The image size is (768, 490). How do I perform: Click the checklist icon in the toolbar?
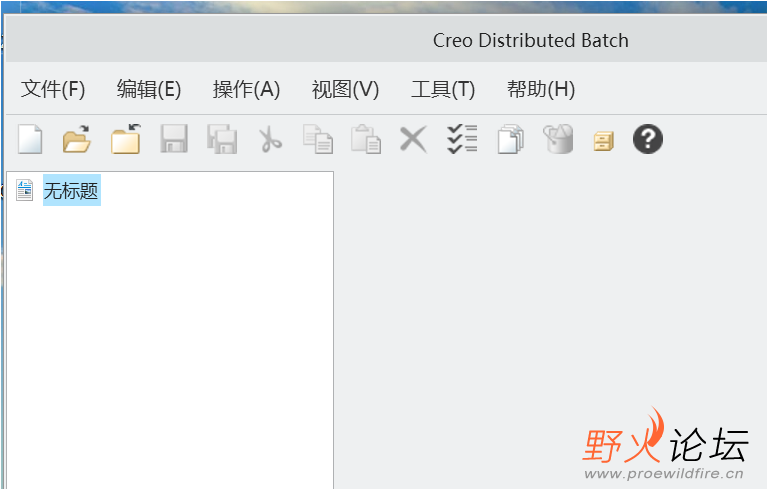click(x=462, y=139)
